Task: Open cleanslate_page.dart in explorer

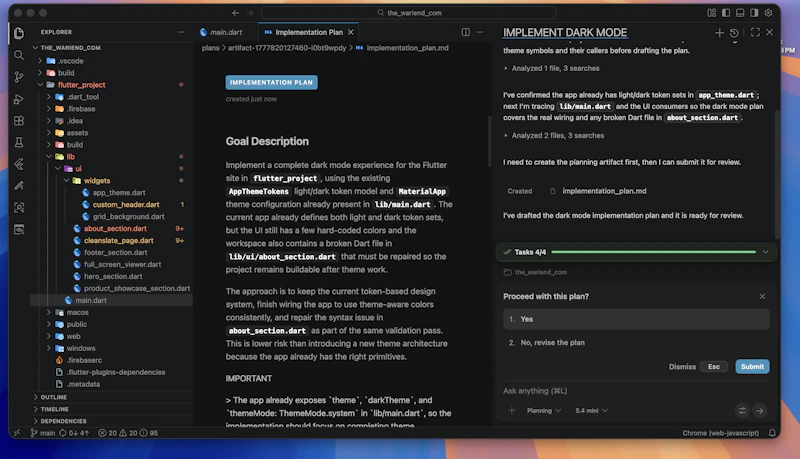Action: coord(119,241)
